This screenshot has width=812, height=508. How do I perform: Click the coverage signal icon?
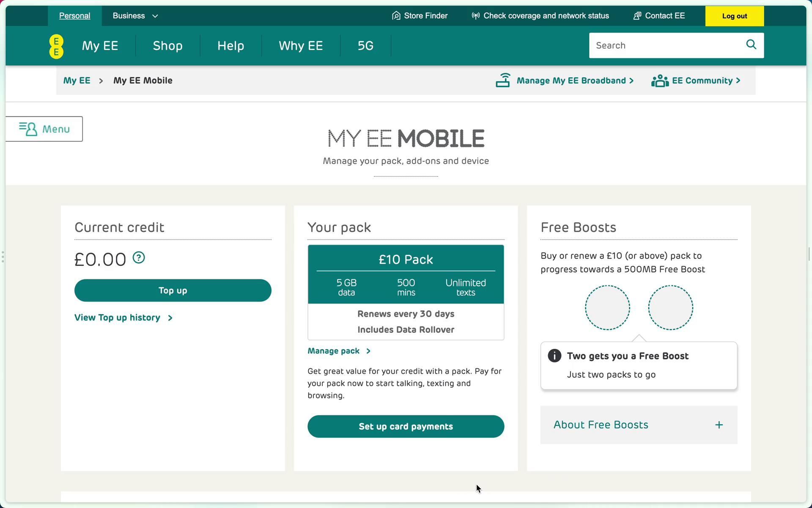pyautogui.click(x=476, y=16)
